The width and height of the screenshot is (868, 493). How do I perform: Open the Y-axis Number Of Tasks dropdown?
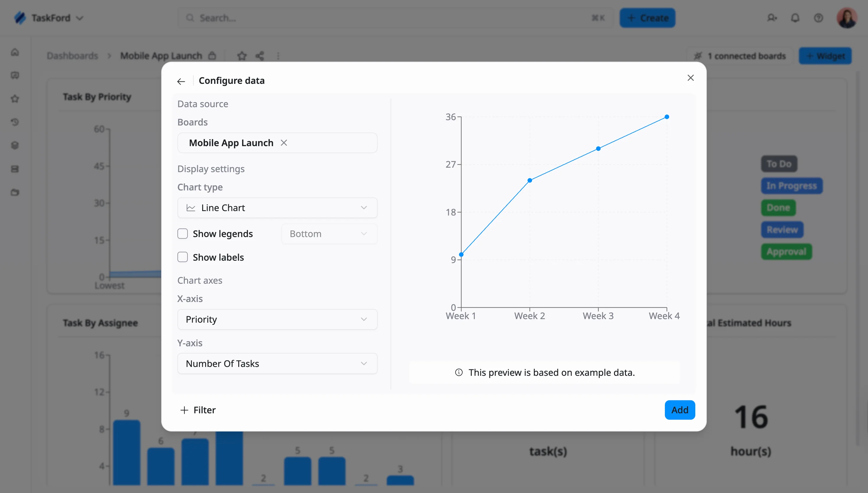pyautogui.click(x=277, y=364)
